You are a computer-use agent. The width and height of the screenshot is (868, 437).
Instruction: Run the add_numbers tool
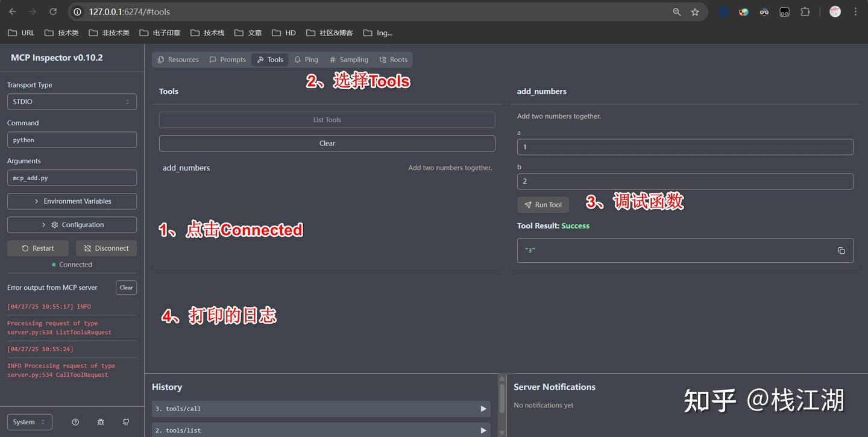pyautogui.click(x=542, y=205)
